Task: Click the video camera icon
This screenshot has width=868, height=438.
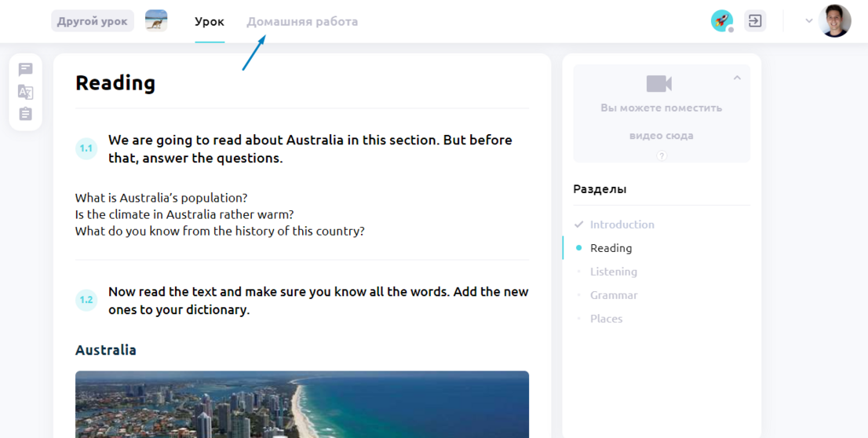Action: [658, 84]
